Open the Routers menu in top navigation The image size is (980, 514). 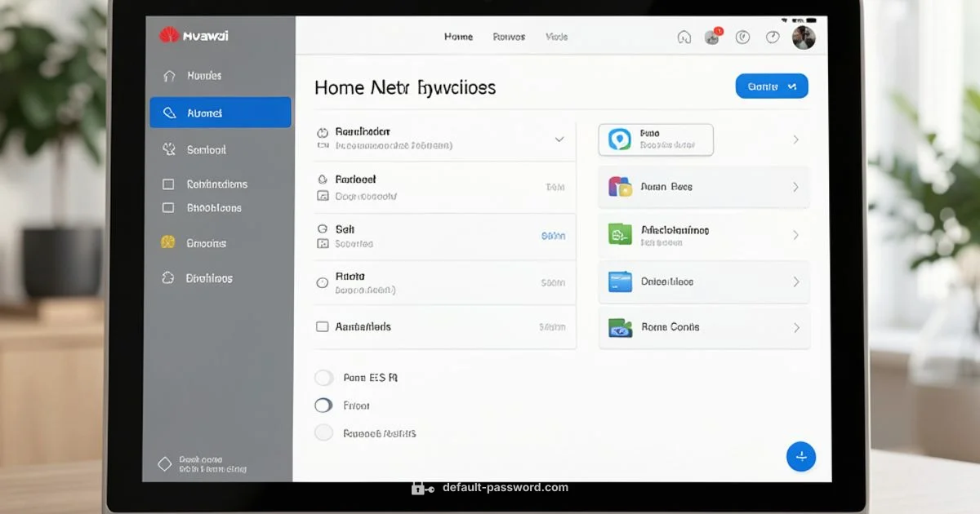[508, 37]
